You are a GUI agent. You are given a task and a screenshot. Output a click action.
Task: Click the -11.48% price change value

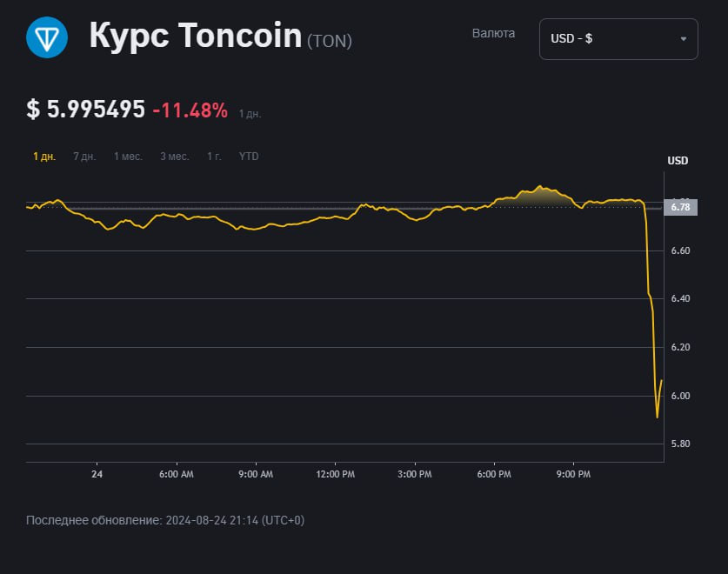point(190,110)
